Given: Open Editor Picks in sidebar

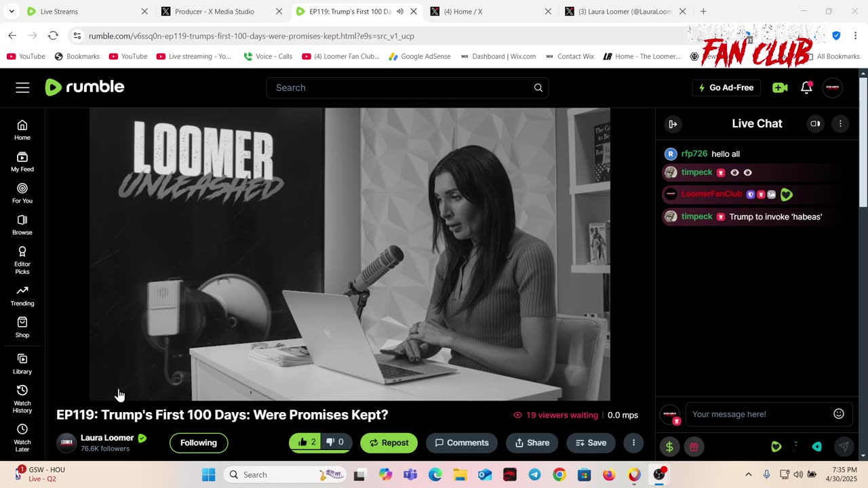Looking at the screenshot, I should point(22,260).
